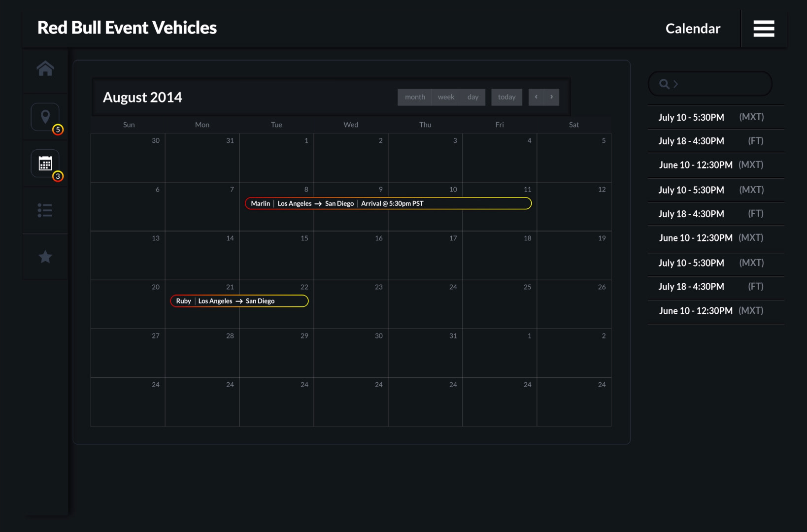Select day 23 in the calendar
This screenshot has width=807, height=532.
351,304
